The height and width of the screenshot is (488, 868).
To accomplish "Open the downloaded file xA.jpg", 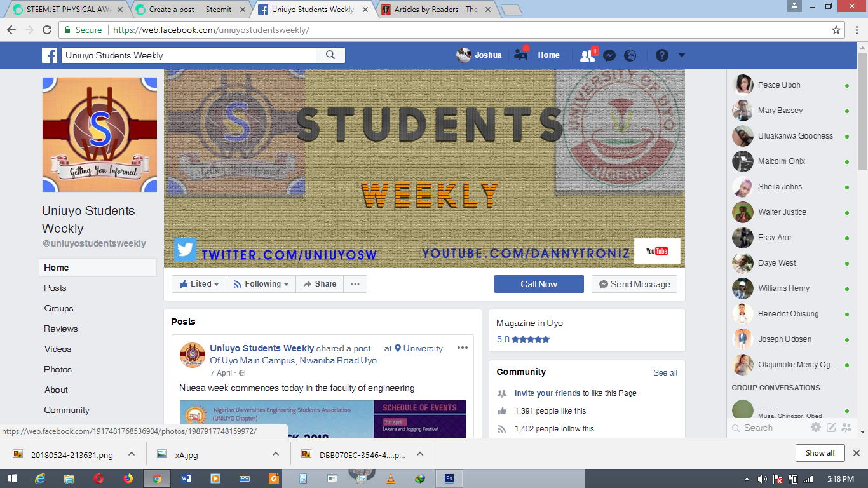I will tap(184, 454).
